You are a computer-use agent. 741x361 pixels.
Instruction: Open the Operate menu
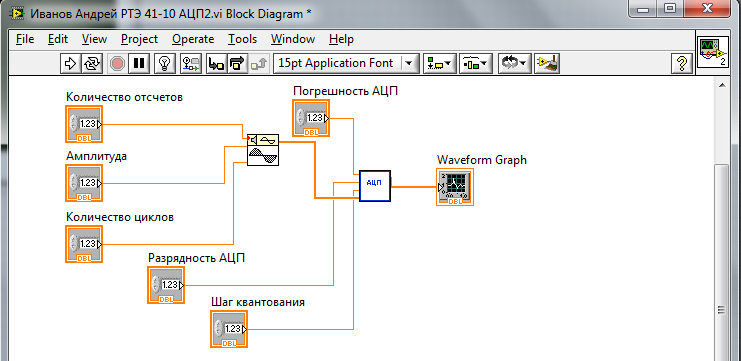pyautogui.click(x=193, y=39)
